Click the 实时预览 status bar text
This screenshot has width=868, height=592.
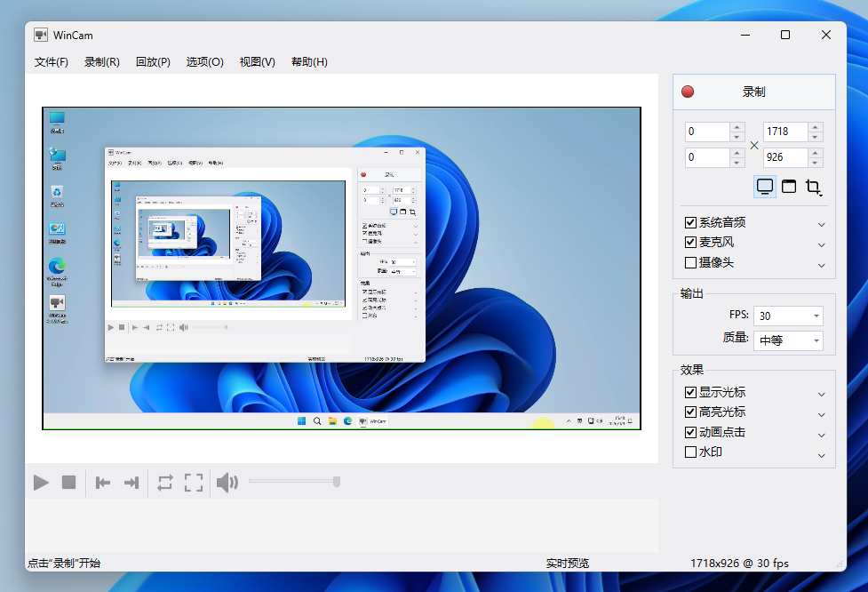click(x=568, y=564)
